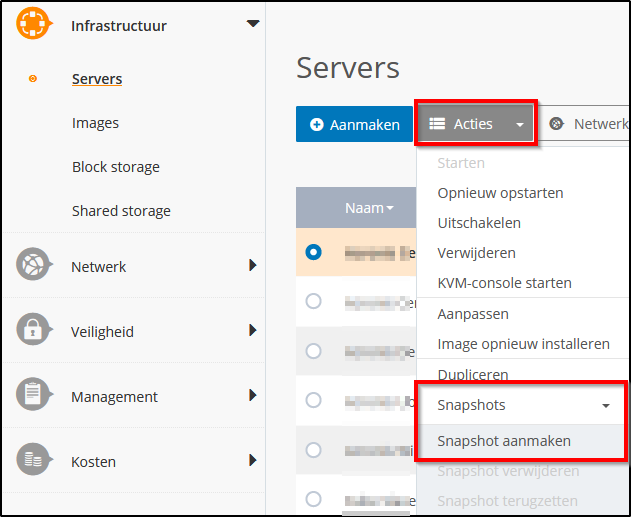
Task: Choose Snapshot aanmaken from the menu
Action: tap(504, 441)
